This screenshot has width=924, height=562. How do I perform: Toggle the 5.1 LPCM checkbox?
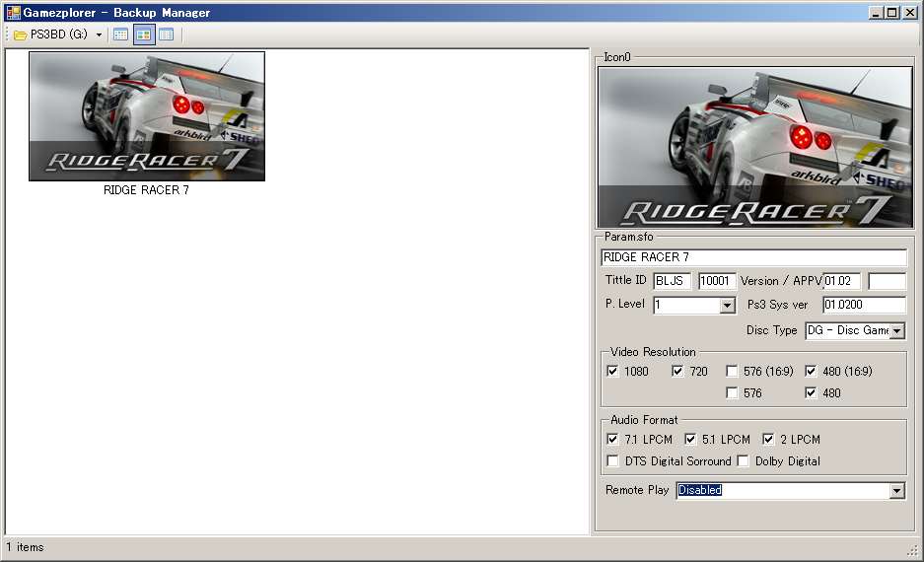[x=690, y=440]
